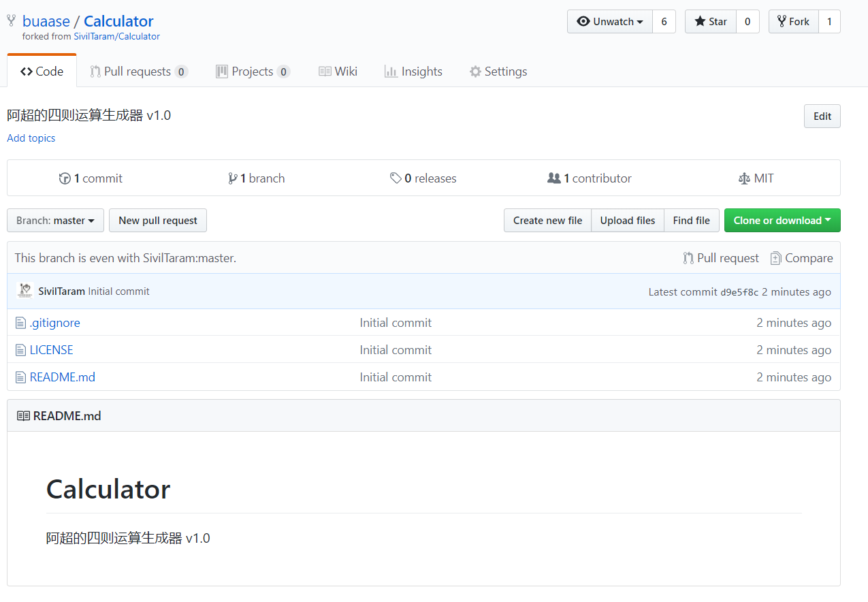
Task: Click the Add topics link
Action: tap(31, 138)
